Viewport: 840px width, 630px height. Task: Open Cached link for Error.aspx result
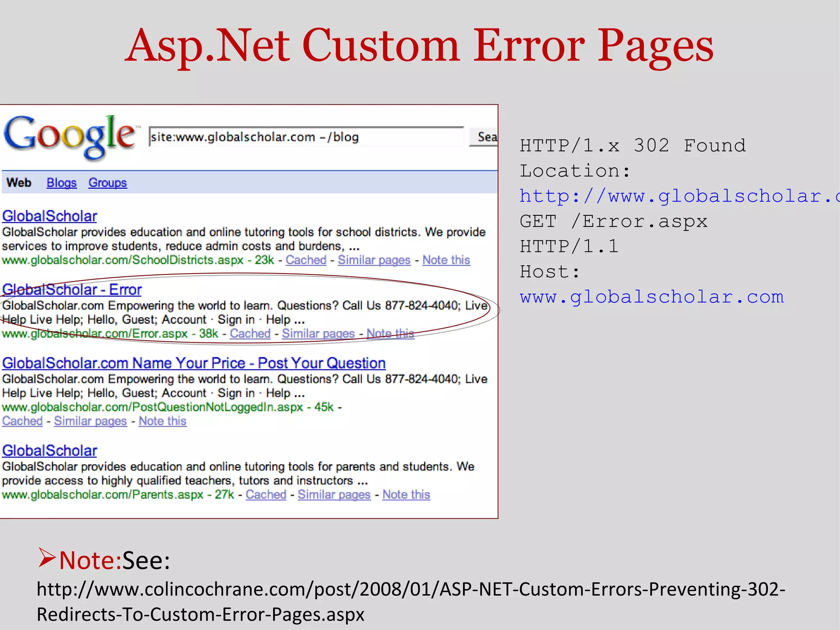click(250, 333)
